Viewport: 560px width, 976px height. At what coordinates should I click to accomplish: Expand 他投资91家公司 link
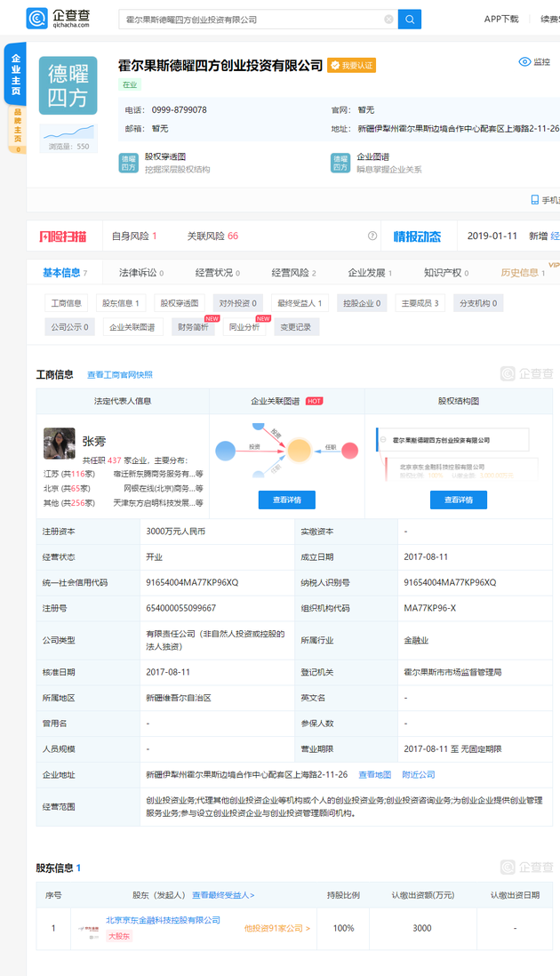tap(277, 928)
